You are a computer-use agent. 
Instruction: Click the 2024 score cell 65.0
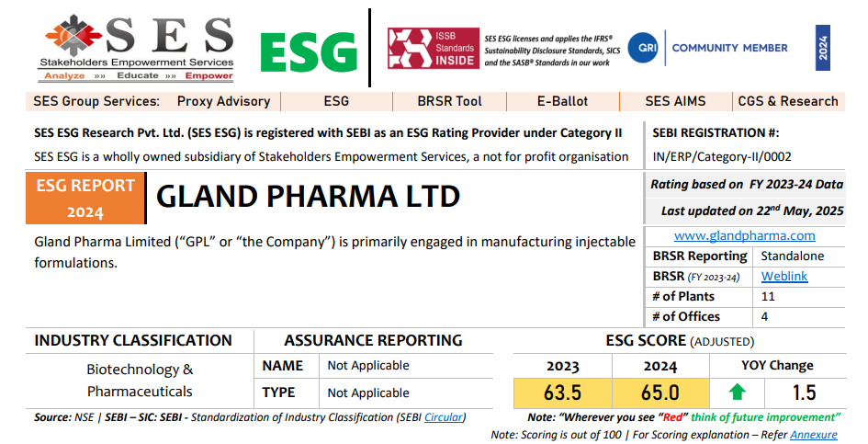660,393
